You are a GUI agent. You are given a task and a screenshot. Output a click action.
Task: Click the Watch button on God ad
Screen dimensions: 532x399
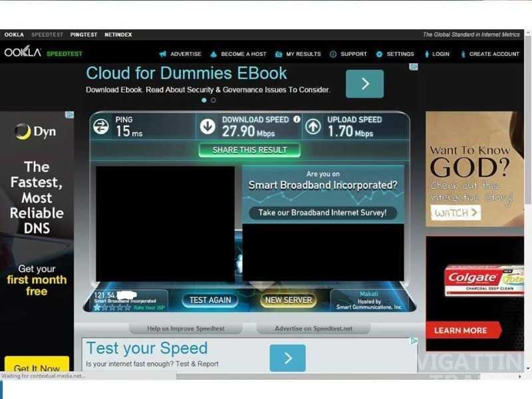point(456,213)
